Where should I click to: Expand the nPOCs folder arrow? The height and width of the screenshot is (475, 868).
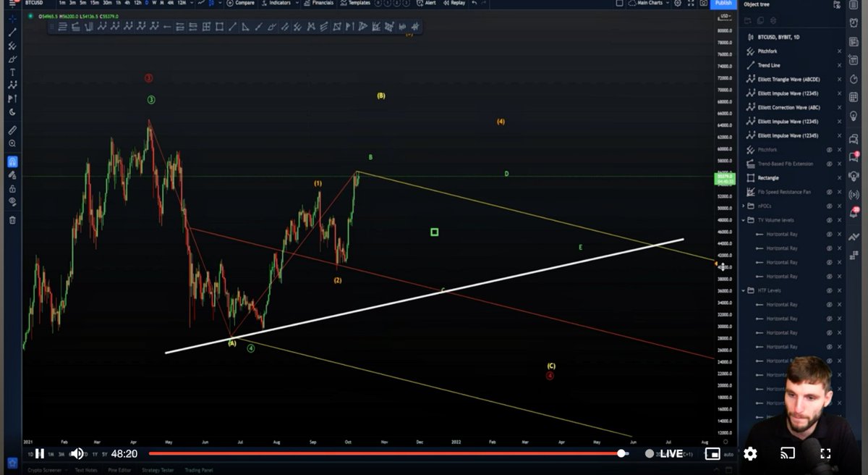744,206
